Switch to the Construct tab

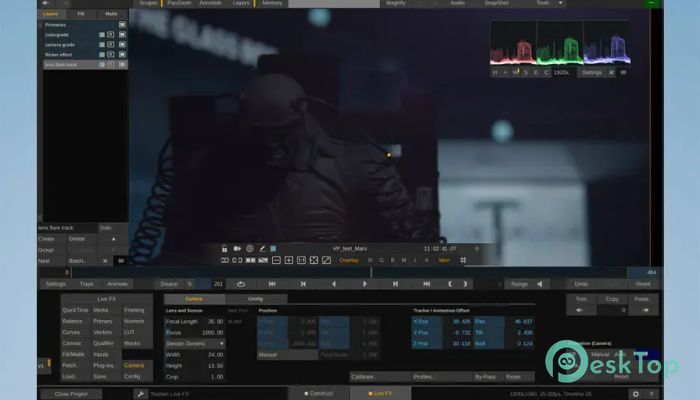point(319,394)
